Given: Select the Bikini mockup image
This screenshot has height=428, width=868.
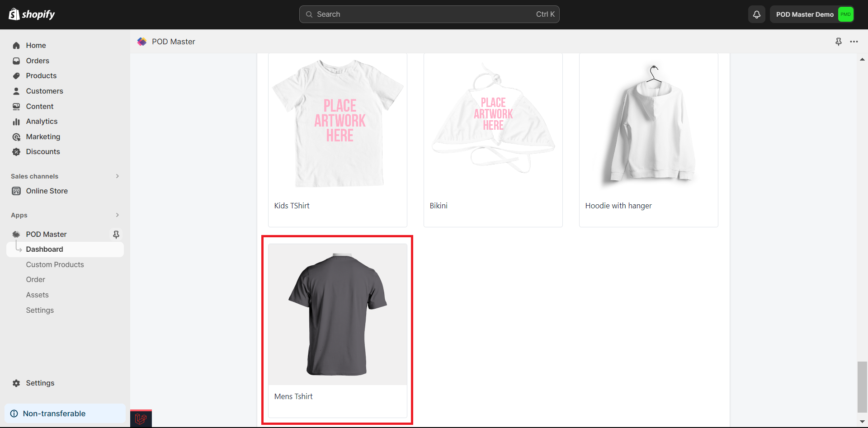Looking at the screenshot, I should coord(493,123).
